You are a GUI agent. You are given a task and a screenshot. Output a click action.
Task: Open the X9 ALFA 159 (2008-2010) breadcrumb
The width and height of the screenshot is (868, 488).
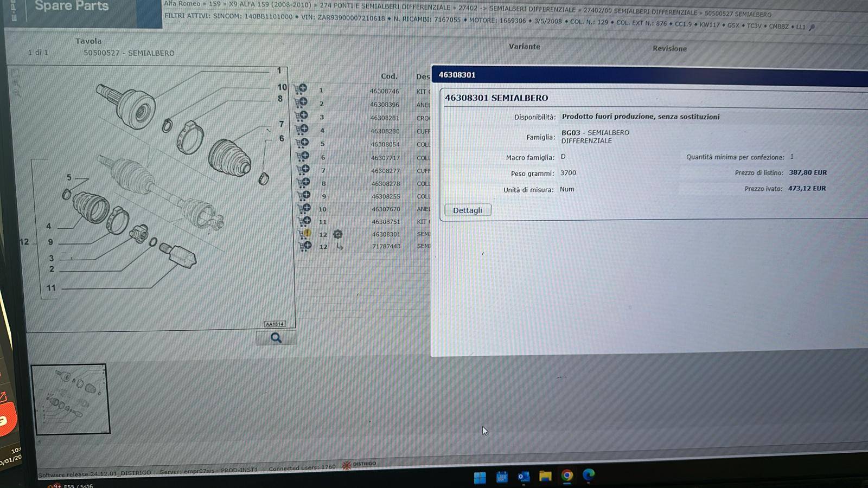(270, 4)
